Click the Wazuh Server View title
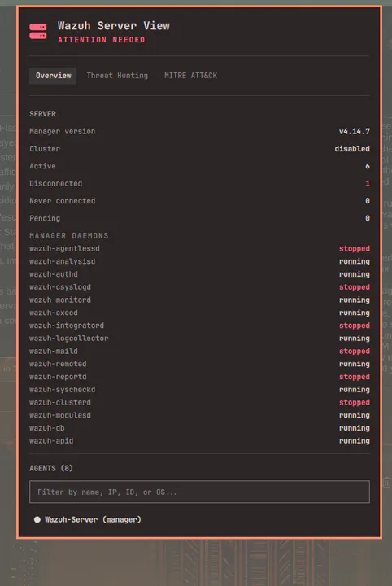392x586 pixels. (114, 26)
